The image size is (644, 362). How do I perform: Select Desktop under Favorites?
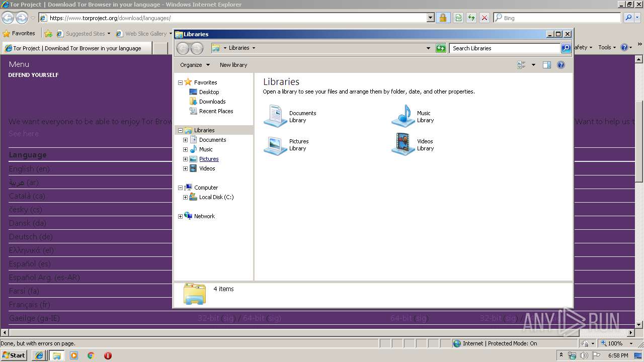click(209, 92)
